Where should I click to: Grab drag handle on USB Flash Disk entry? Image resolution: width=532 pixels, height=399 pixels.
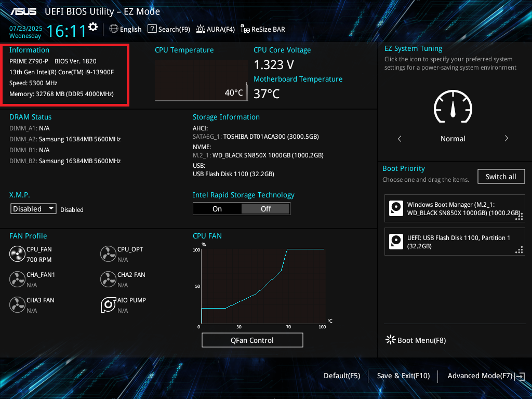(x=519, y=250)
